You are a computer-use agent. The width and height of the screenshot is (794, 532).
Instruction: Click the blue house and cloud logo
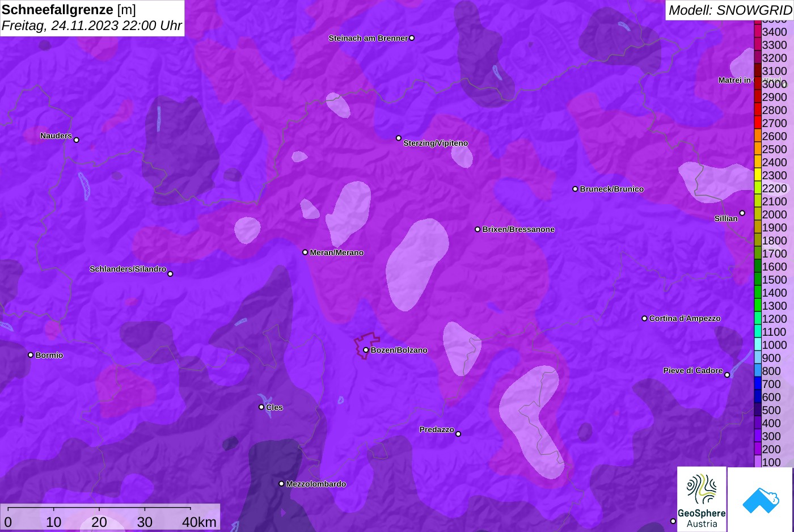click(x=761, y=500)
